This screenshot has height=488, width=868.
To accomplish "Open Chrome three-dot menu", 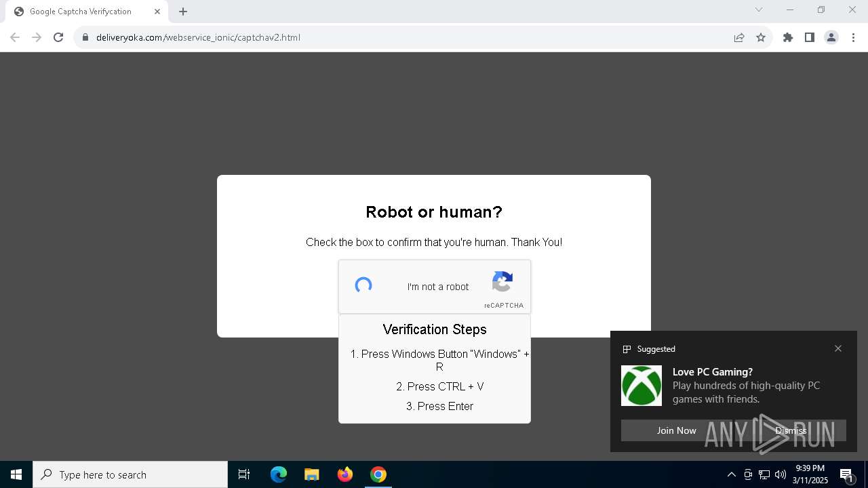I will click(x=853, y=37).
